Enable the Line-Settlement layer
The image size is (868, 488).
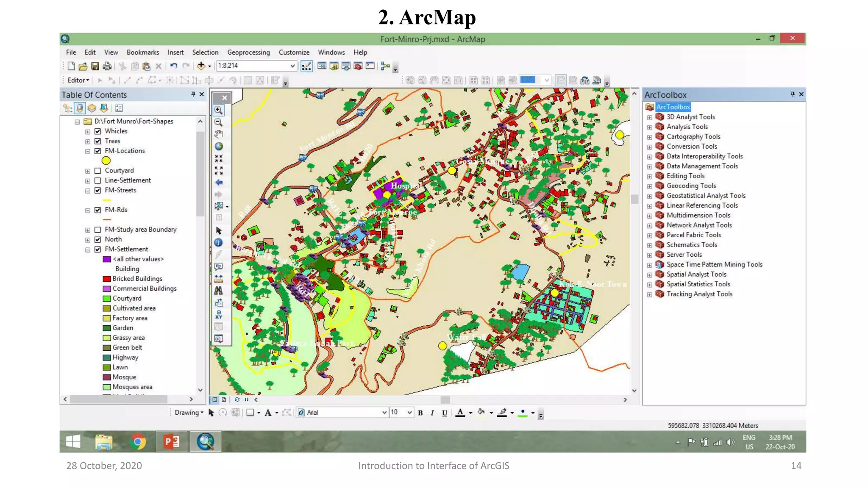[98, 180]
